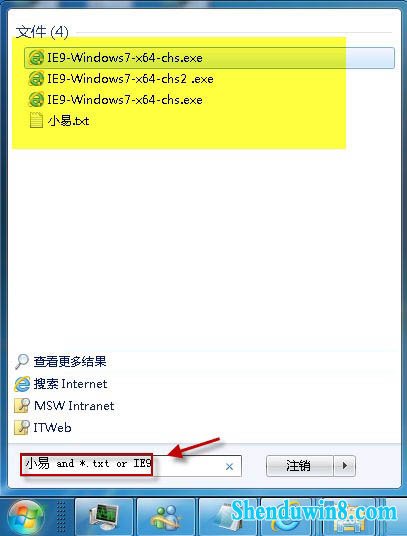407x536 pixels.
Task: Click the notepad icon beside 小易.txt
Action: coord(36,120)
